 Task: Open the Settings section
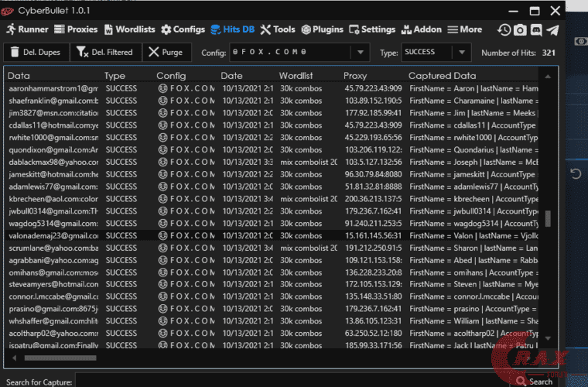click(x=372, y=29)
